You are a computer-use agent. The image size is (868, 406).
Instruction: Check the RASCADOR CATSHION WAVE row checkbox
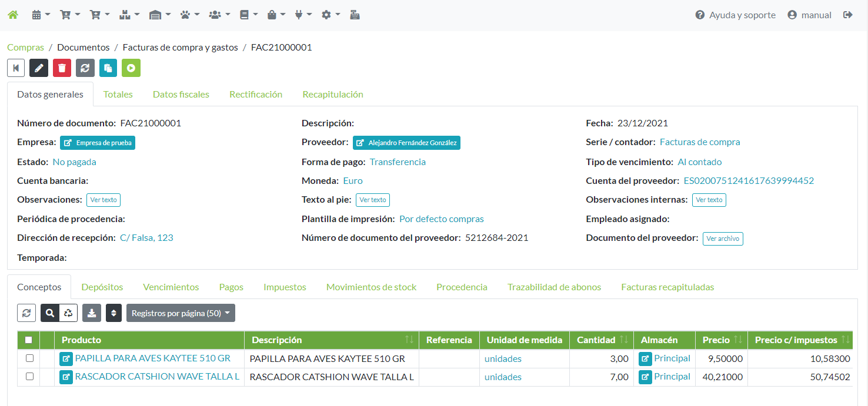pyautogui.click(x=29, y=377)
